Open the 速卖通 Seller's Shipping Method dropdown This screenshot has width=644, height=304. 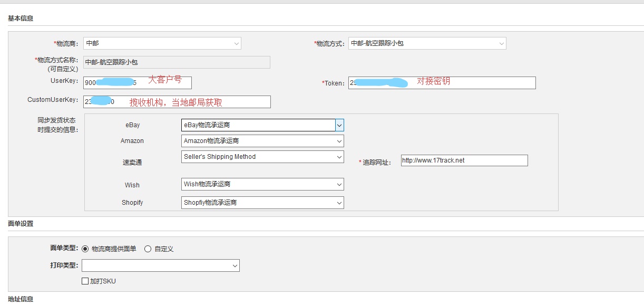(x=262, y=157)
